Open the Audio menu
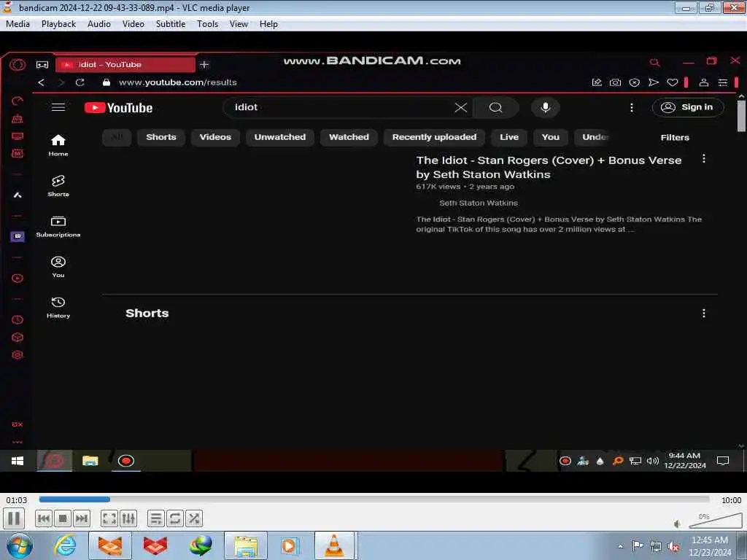The width and height of the screenshot is (747, 560). pyautogui.click(x=99, y=24)
